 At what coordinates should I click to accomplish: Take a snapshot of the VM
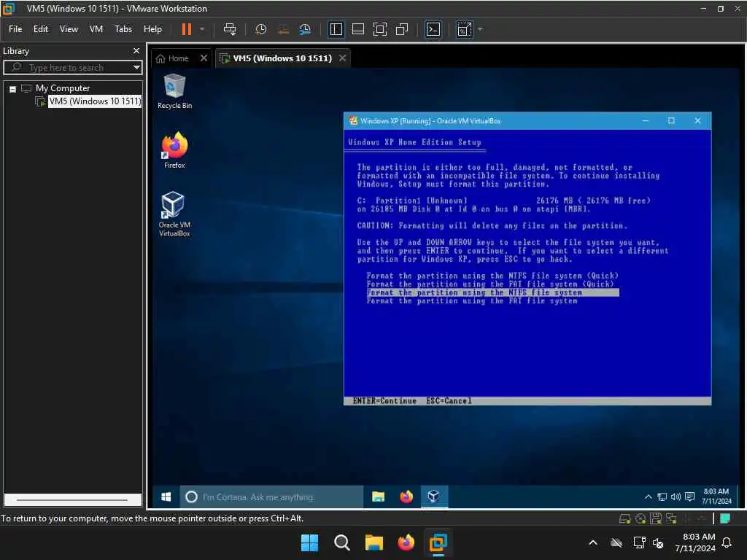tap(261, 29)
